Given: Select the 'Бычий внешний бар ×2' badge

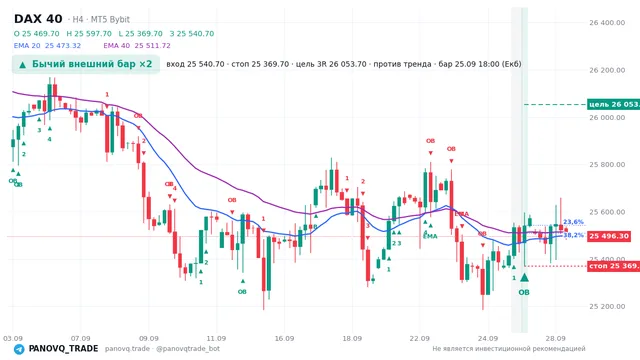Looking at the screenshot, I should tap(86, 64).
